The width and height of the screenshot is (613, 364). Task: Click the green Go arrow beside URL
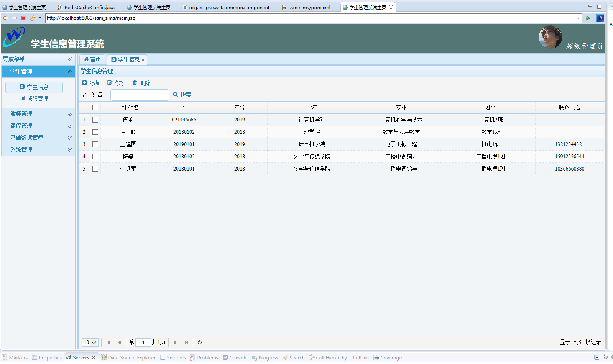coord(588,18)
